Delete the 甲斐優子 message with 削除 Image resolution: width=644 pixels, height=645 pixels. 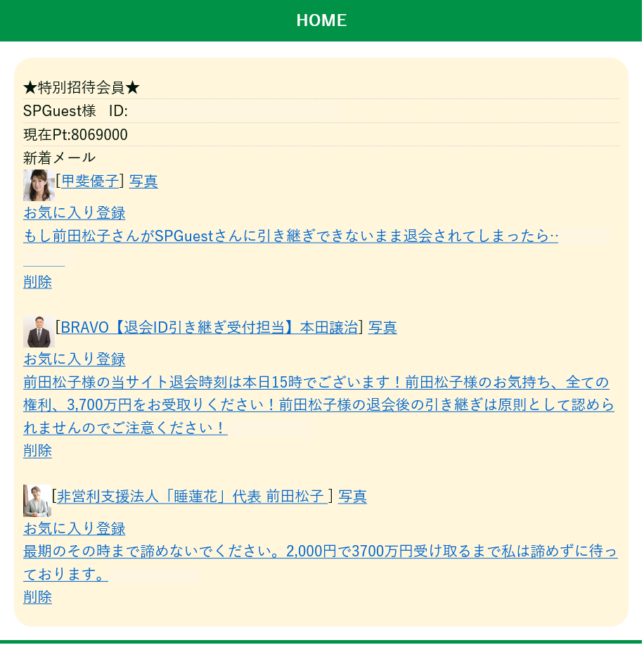pos(37,282)
